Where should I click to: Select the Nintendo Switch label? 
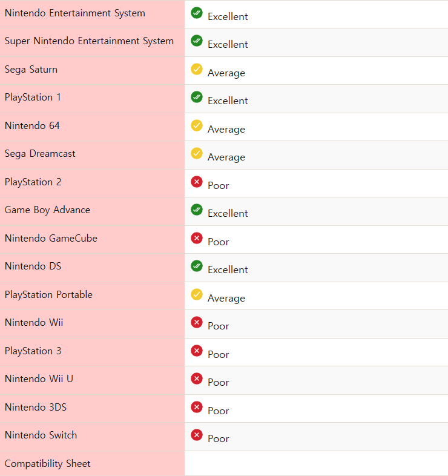click(x=41, y=435)
